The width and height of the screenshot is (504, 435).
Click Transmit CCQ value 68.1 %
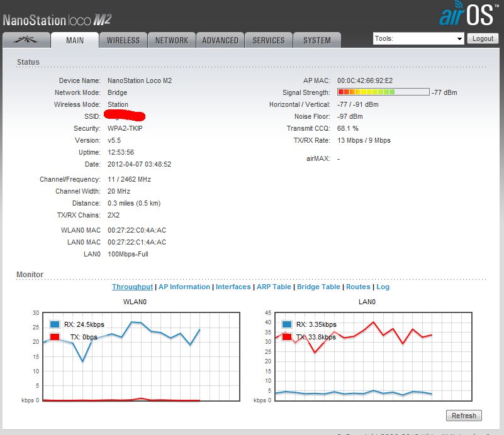[x=348, y=128]
